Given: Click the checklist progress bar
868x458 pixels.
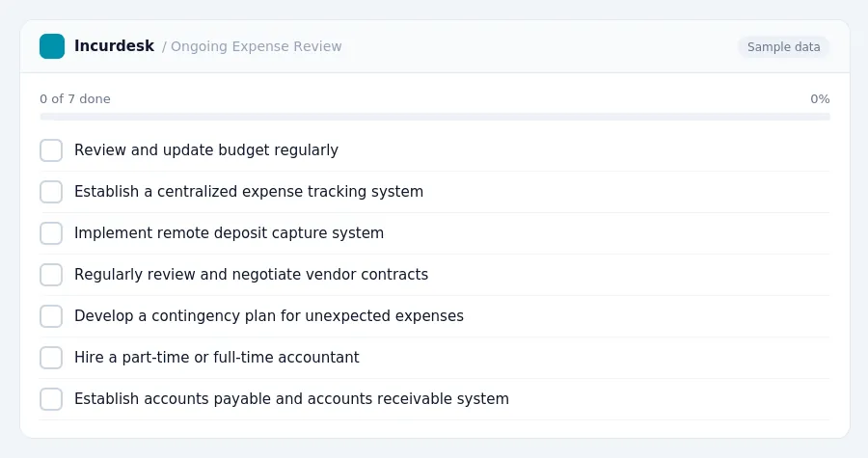Looking at the screenshot, I should pyautogui.click(x=435, y=117).
